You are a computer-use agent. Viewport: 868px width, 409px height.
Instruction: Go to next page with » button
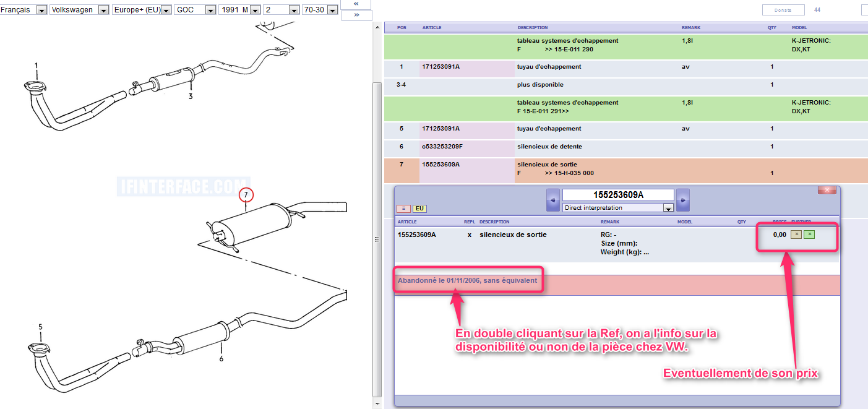pyautogui.click(x=356, y=15)
